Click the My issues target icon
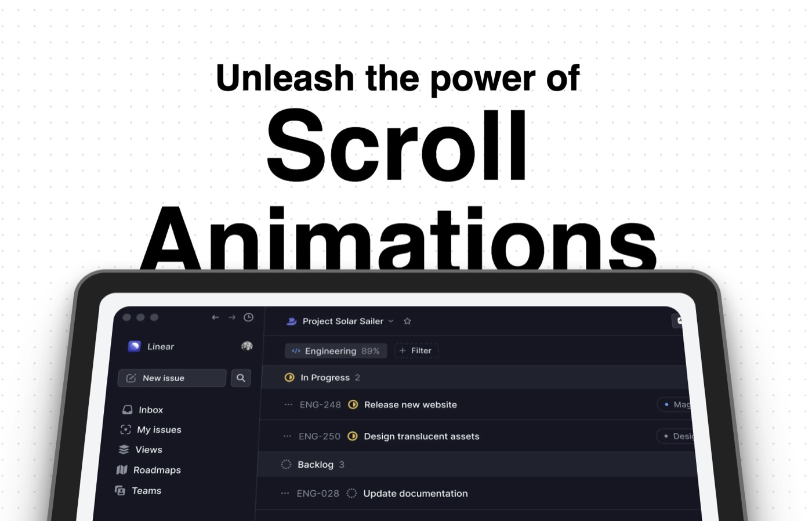812x521 pixels. coord(125,429)
